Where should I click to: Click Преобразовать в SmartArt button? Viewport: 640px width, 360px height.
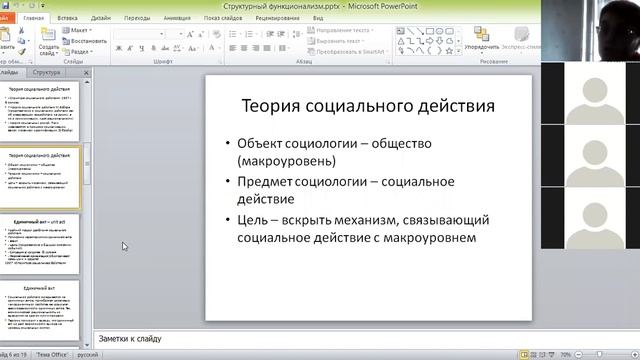coord(347,52)
